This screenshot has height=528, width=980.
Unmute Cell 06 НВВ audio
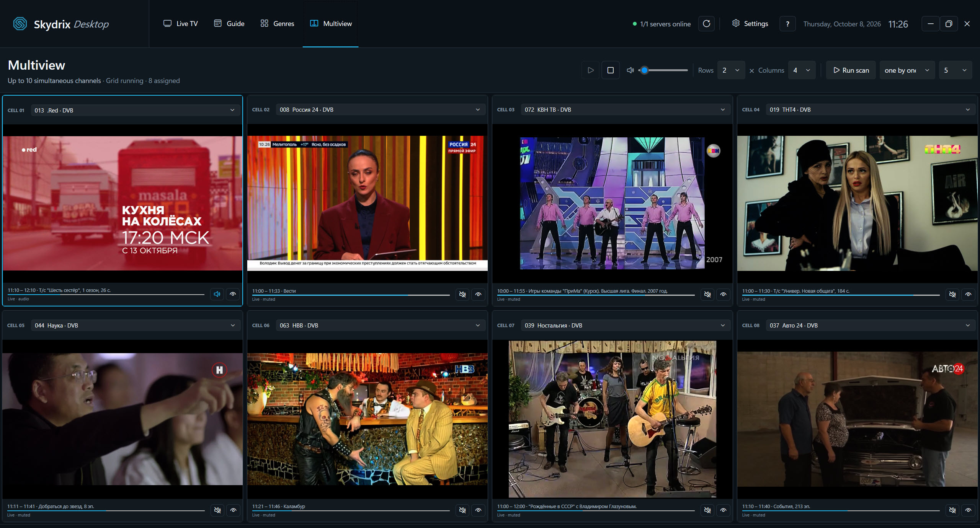point(462,510)
